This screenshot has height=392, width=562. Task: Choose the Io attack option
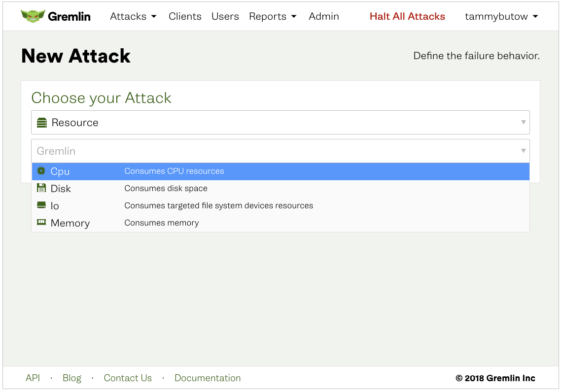point(281,206)
